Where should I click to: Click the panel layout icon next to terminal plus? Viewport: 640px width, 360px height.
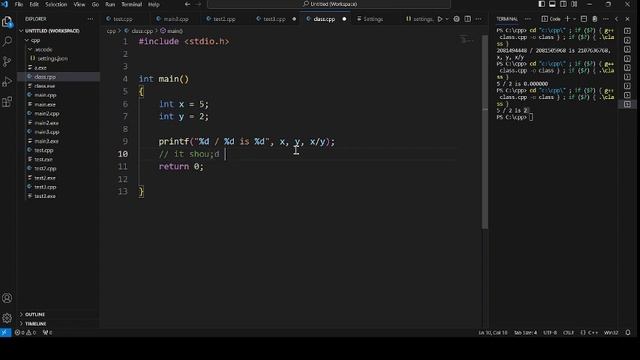coord(584,19)
